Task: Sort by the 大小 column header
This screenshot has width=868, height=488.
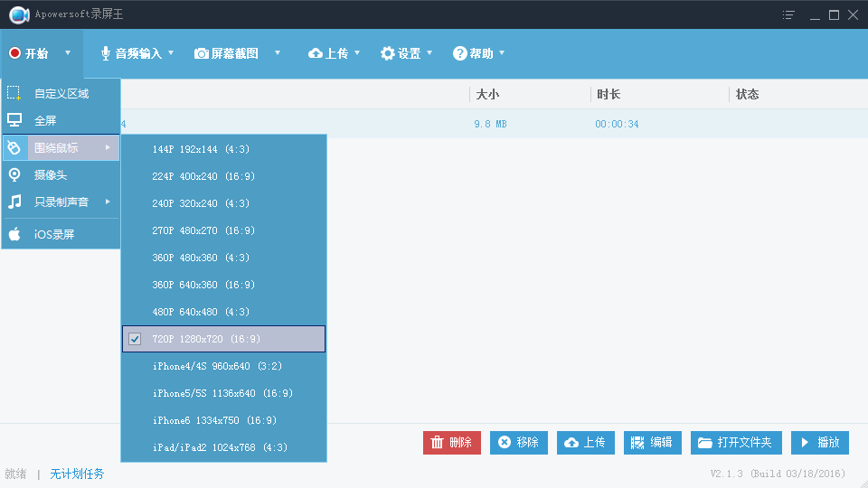Action: [487, 94]
